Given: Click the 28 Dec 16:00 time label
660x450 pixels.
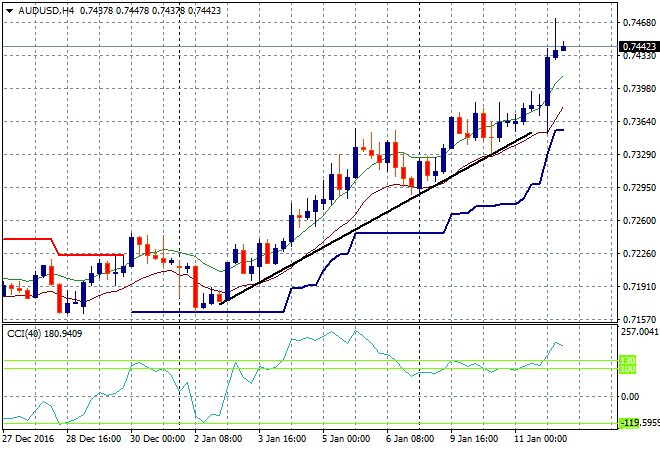Looking at the screenshot, I should pos(93,439).
